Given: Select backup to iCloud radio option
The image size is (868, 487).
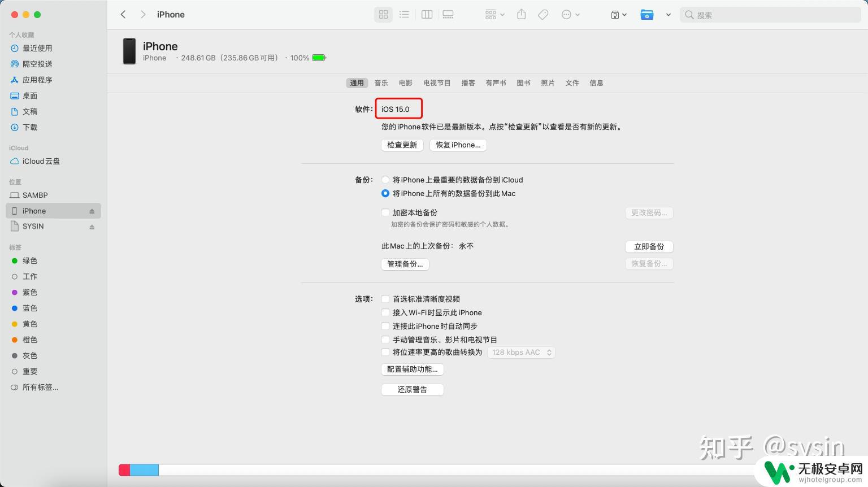Looking at the screenshot, I should 385,180.
